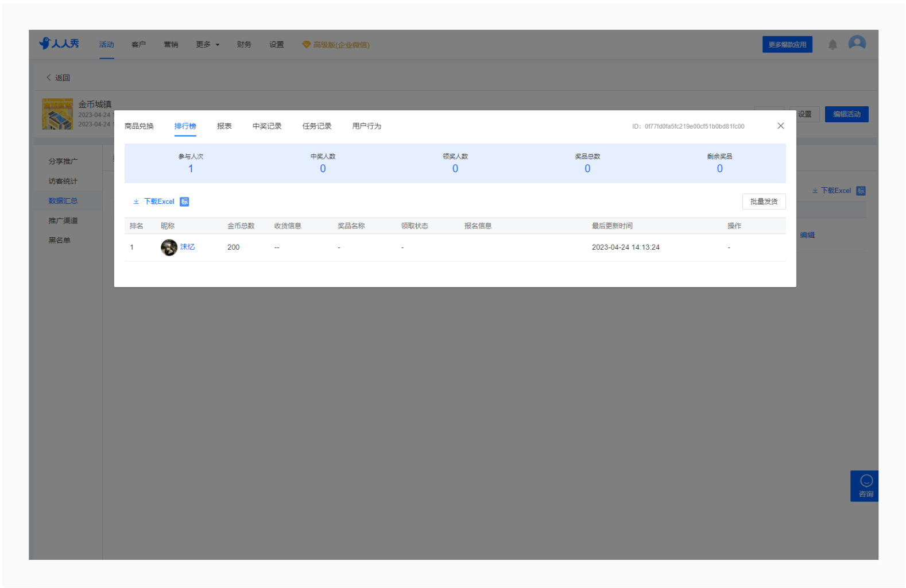This screenshot has height=588, width=906.
Task: Click the 人人秀 logo
Action: click(x=59, y=44)
